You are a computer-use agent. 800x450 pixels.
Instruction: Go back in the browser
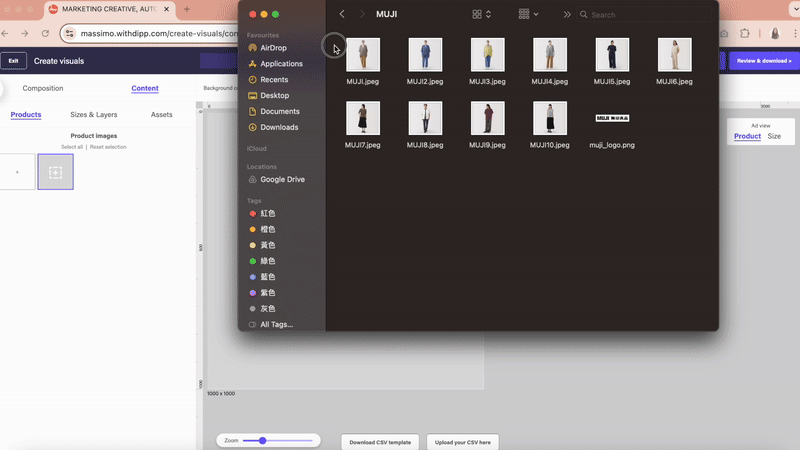point(5,34)
